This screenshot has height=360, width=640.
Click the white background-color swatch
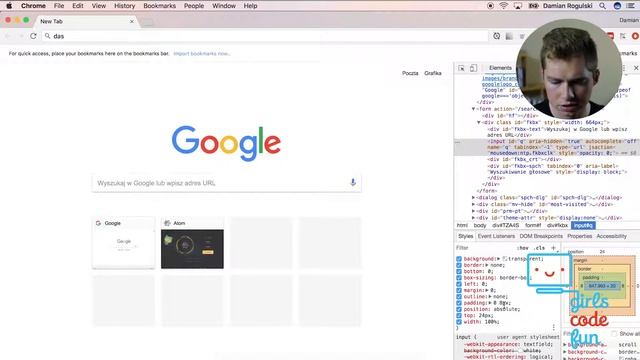521,351
